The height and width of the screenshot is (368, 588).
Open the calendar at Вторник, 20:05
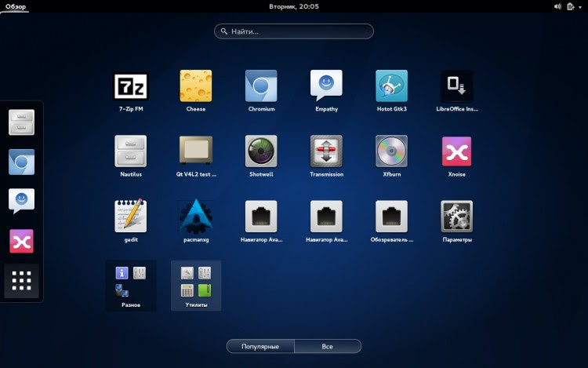[x=294, y=6]
